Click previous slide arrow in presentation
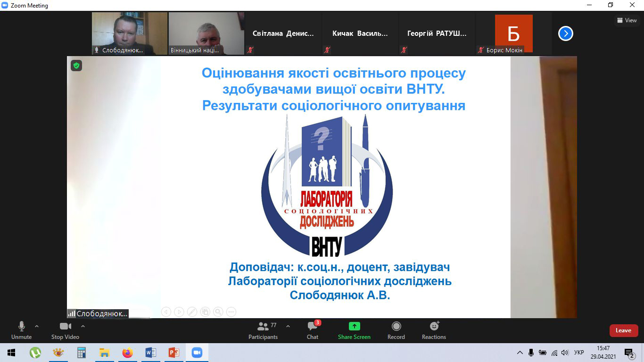This screenshot has height=362, width=644. click(166, 312)
